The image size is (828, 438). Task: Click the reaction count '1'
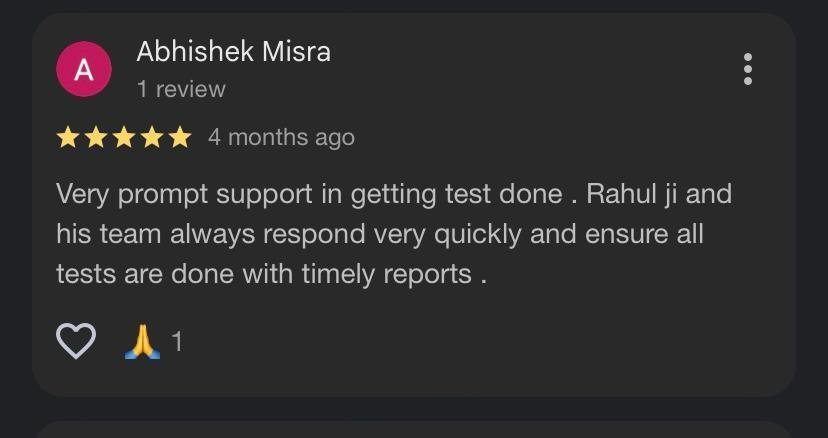pyautogui.click(x=177, y=342)
